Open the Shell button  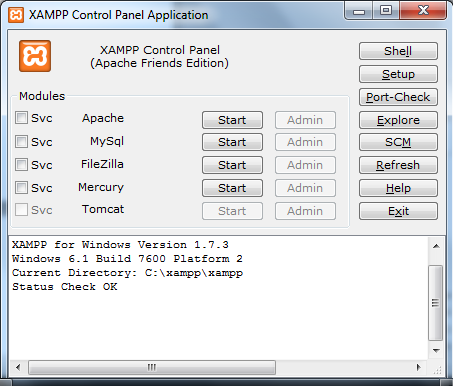click(398, 51)
